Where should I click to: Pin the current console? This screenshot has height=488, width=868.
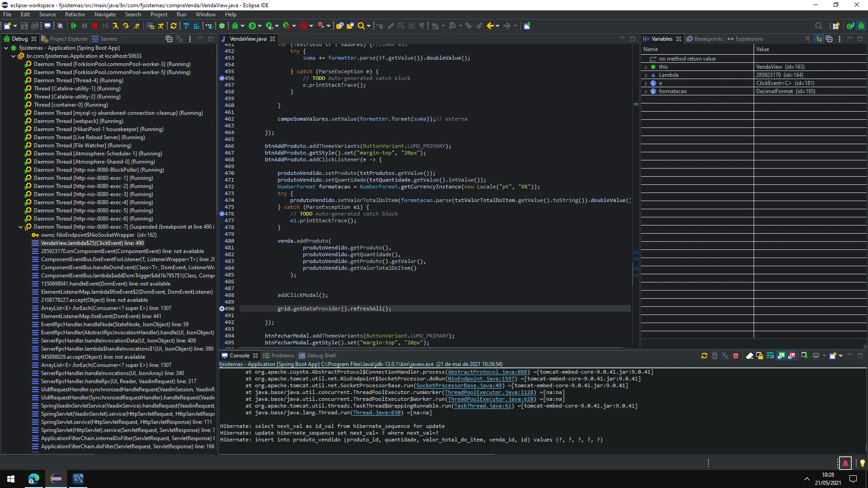pos(804,356)
